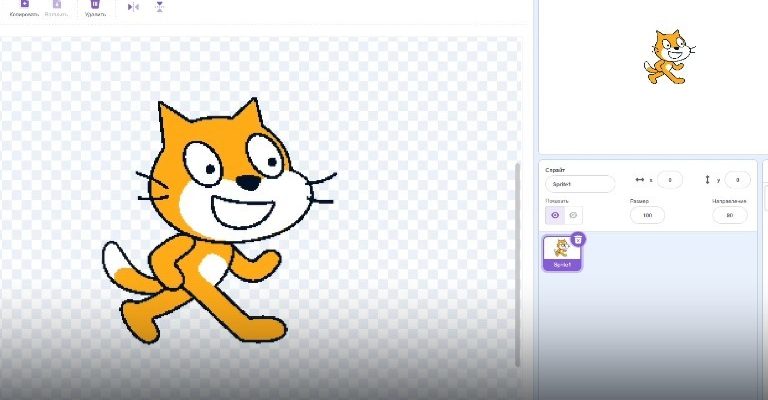Click the Удалить (Delete) trash icon
Screen dimensions: 768x400
(x=94, y=5)
